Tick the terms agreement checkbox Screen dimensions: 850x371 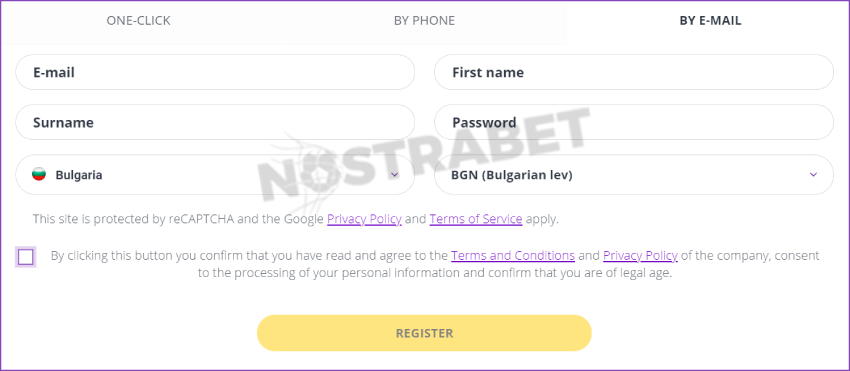25,257
